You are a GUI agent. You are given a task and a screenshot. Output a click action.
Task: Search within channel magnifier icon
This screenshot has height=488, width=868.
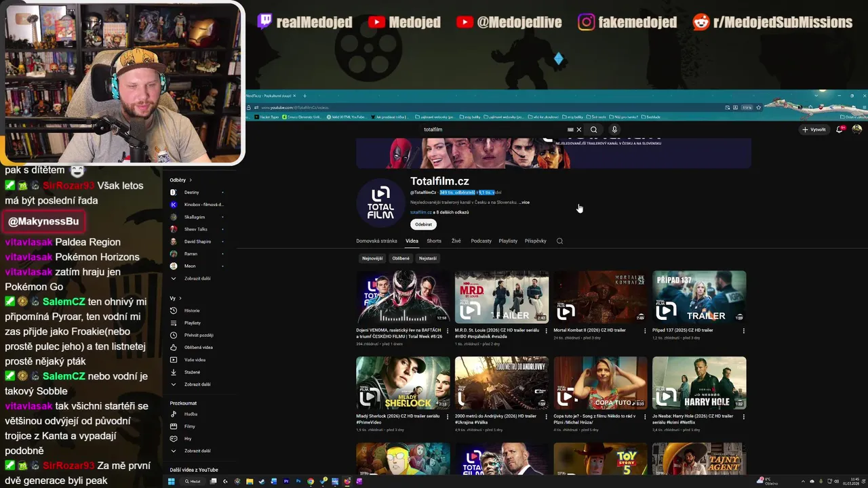coord(559,241)
